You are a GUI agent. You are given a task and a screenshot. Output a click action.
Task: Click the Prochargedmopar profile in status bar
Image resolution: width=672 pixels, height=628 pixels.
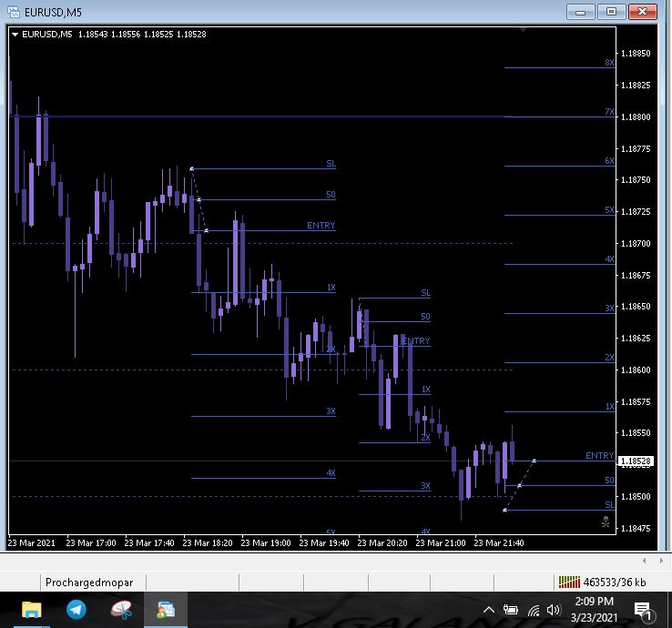point(89,582)
